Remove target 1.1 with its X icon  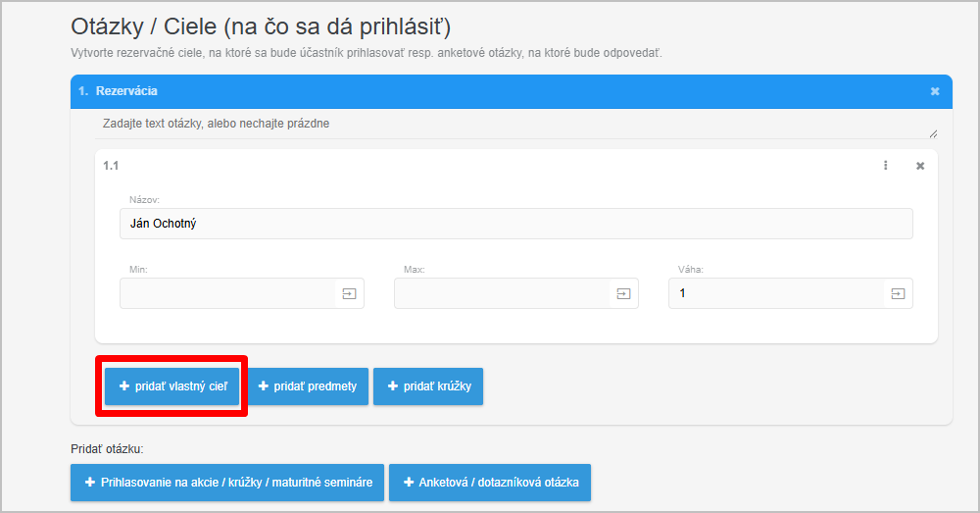pos(919,166)
